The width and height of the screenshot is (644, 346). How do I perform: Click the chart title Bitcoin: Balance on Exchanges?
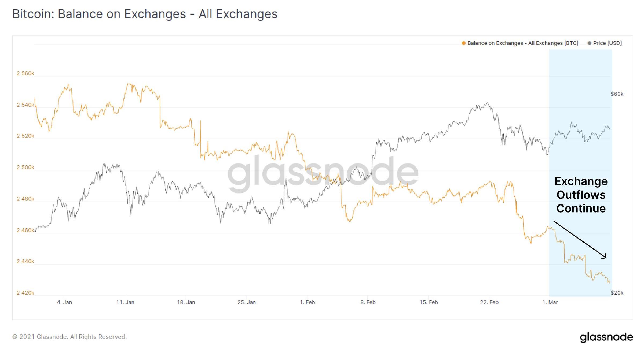coord(145,14)
